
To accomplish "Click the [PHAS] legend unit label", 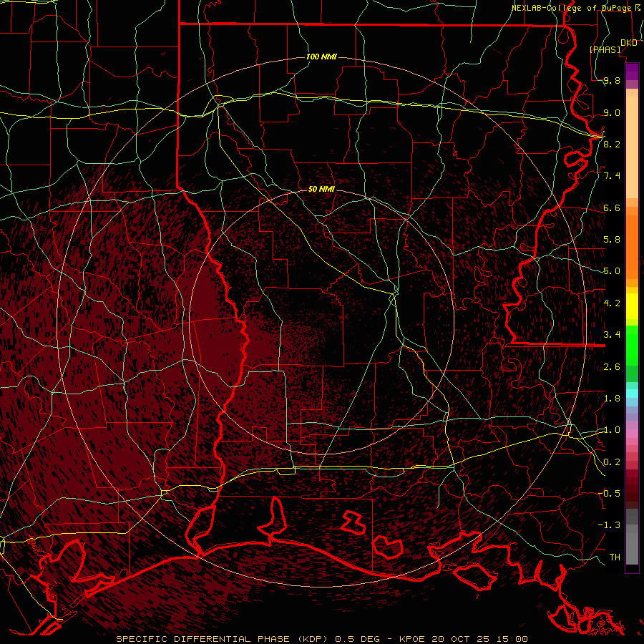I will point(605,49).
